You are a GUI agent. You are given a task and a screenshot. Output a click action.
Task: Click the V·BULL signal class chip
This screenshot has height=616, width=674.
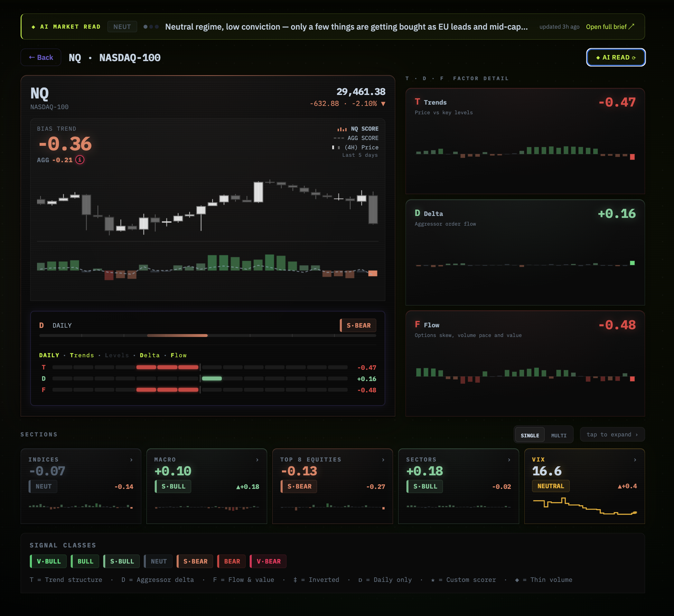point(48,561)
